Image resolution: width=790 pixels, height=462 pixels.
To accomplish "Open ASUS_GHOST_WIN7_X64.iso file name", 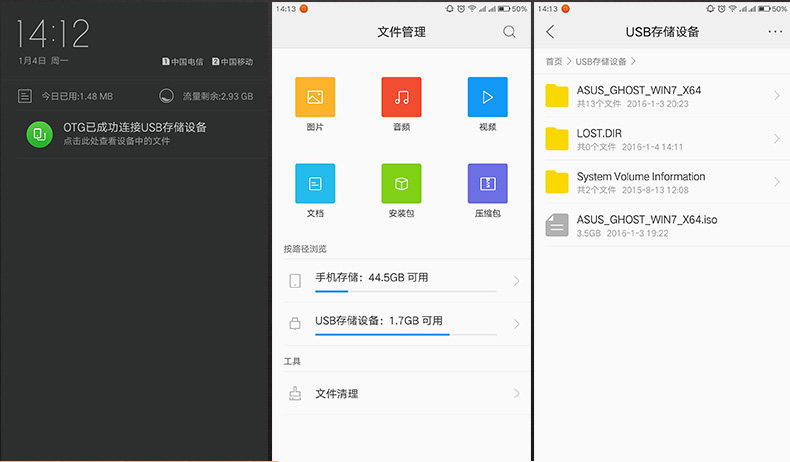I will click(647, 220).
